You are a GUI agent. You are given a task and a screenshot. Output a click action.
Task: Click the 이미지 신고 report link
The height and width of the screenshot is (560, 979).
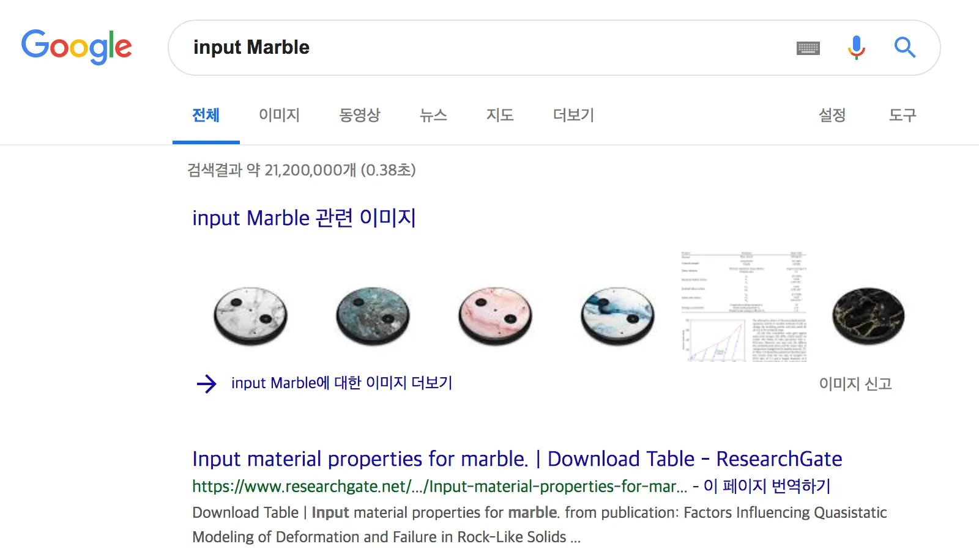pos(855,384)
